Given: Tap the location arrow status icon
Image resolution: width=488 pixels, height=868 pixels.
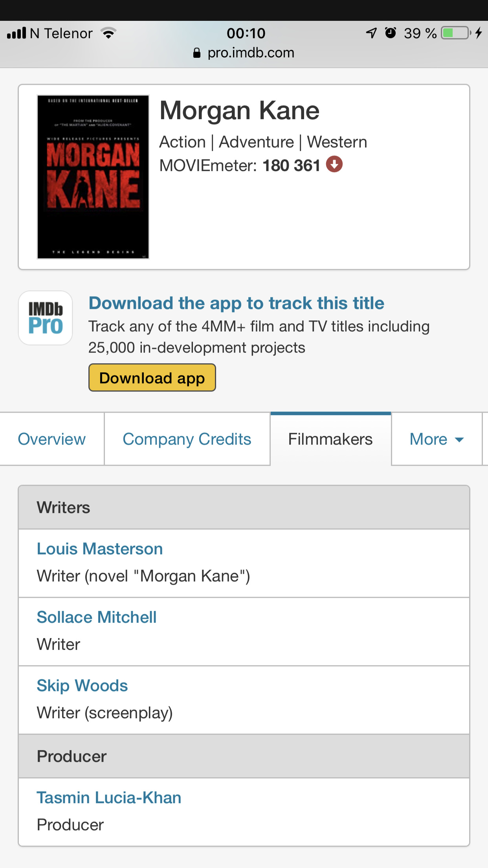Looking at the screenshot, I should (371, 33).
